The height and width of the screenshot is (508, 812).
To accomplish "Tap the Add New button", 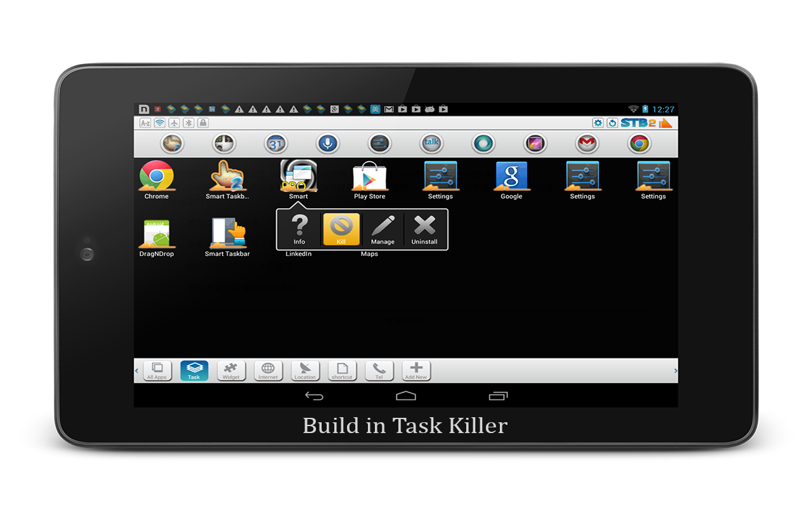I will 416,371.
